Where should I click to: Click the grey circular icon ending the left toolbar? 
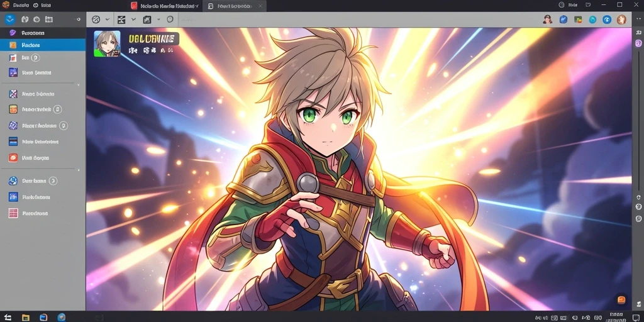[170, 19]
